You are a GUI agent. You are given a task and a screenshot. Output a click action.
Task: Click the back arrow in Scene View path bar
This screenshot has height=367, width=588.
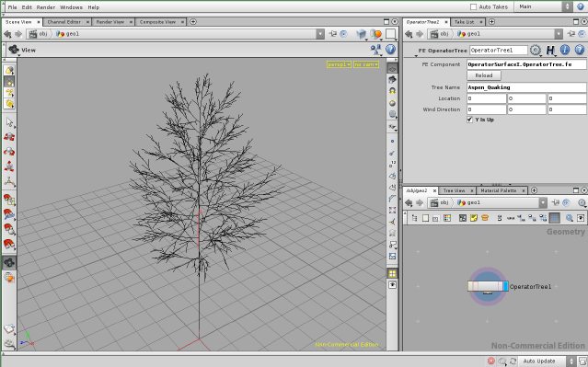[x=7, y=34]
